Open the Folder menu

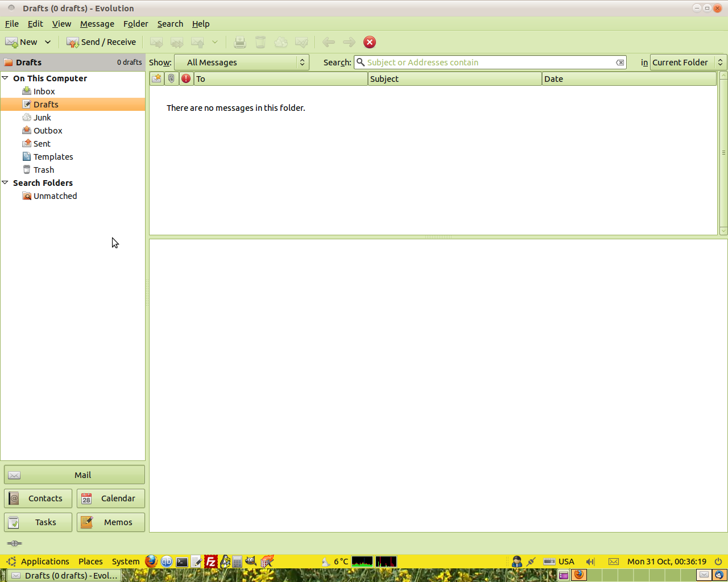click(x=135, y=24)
